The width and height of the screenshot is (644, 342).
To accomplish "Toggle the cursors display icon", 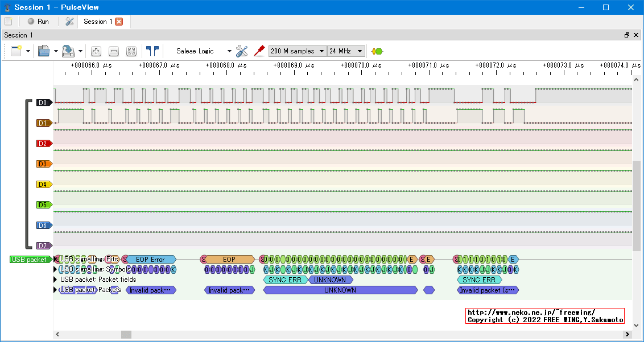I will tap(152, 51).
